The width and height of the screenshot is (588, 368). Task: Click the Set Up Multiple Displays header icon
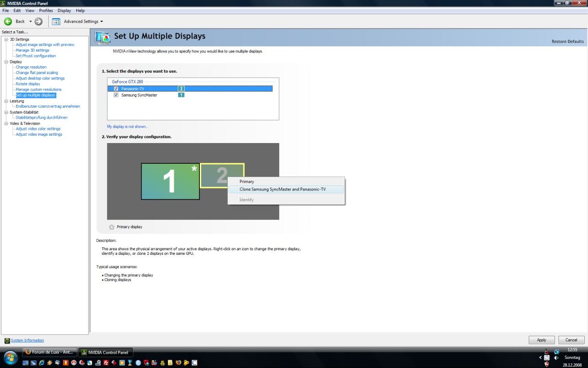pos(103,37)
